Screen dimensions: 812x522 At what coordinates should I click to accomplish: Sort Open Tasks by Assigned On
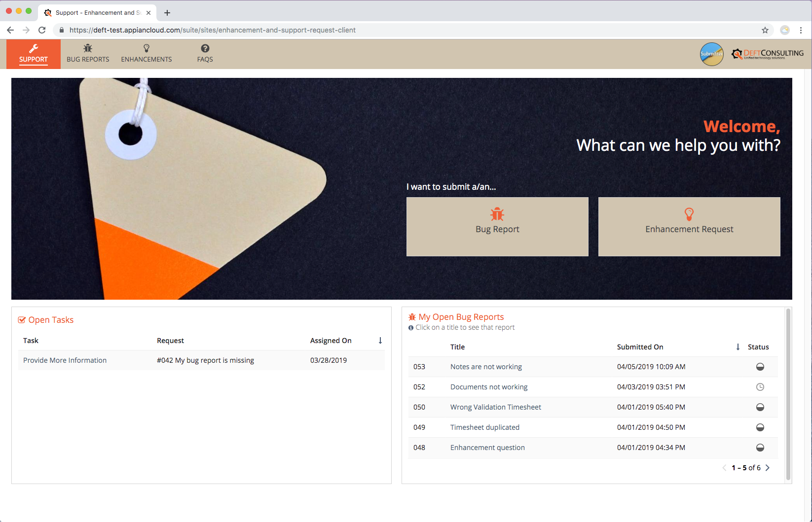click(331, 341)
